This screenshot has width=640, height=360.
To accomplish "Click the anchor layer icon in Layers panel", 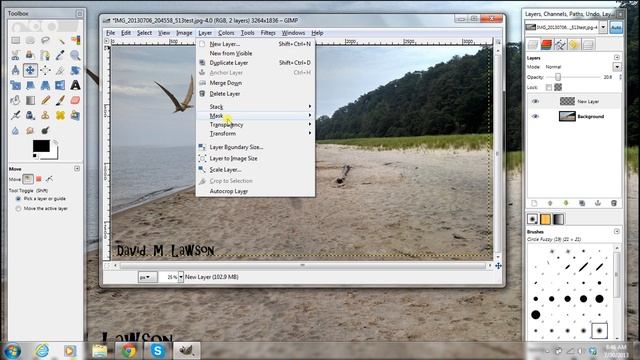I will coord(598,203).
